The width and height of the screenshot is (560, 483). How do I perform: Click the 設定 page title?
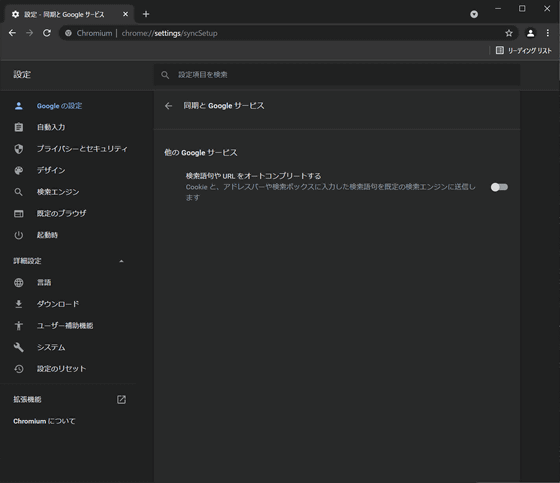tap(22, 74)
